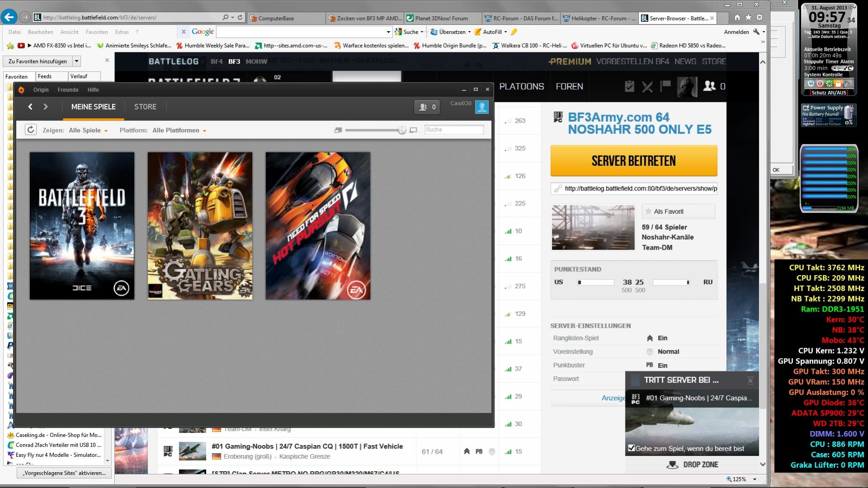Close the Google toolbar with its X
Image resolution: width=868 pixels, height=488 pixels.
pos(184,32)
